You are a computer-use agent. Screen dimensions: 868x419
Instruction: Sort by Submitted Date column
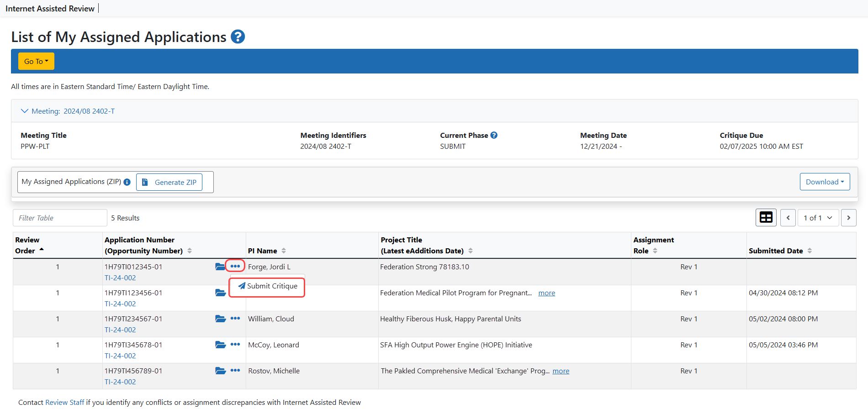(810, 251)
